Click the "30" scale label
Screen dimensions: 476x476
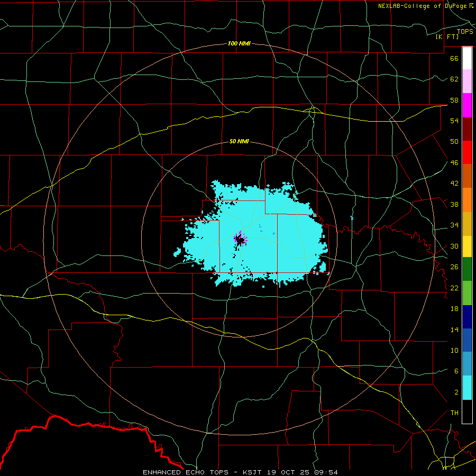(x=454, y=246)
